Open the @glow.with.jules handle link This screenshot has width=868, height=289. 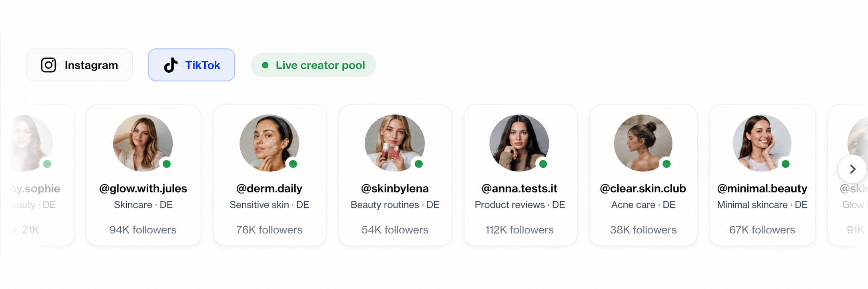[x=143, y=188]
